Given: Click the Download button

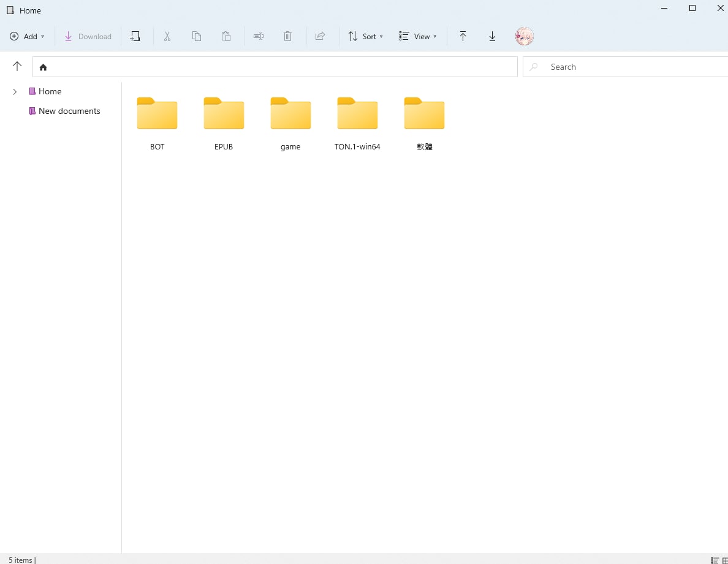Looking at the screenshot, I should tap(88, 37).
